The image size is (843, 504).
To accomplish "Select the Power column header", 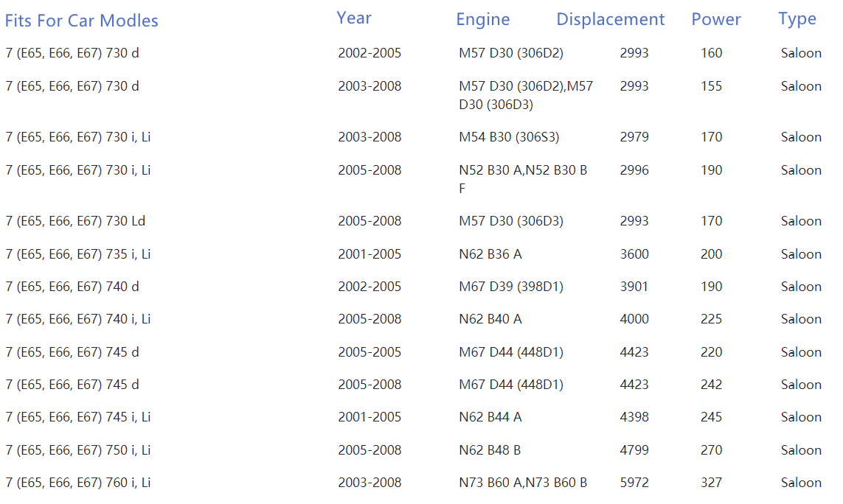I will pyautogui.click(x=715, y=20).
